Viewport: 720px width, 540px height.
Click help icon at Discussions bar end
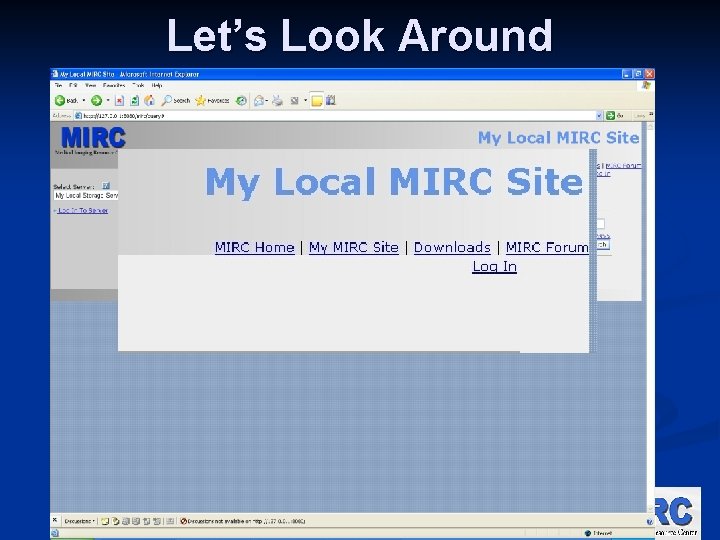pos(649,522)
